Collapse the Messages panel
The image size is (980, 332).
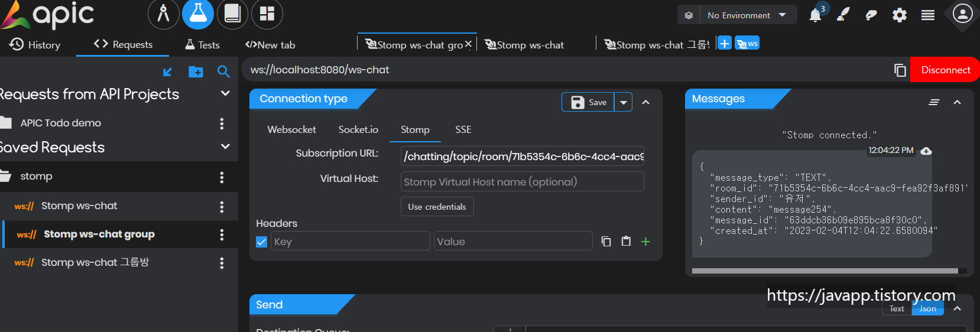[957, 102]
